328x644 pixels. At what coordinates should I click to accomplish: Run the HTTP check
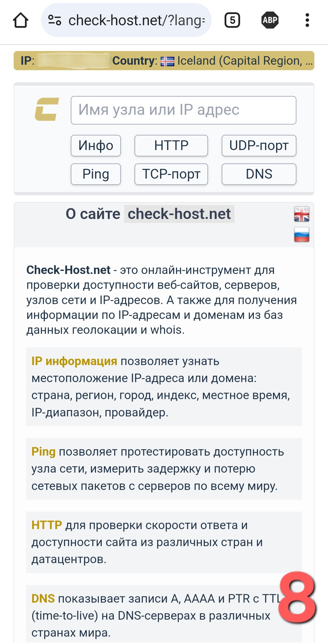(x=171, y=146)
